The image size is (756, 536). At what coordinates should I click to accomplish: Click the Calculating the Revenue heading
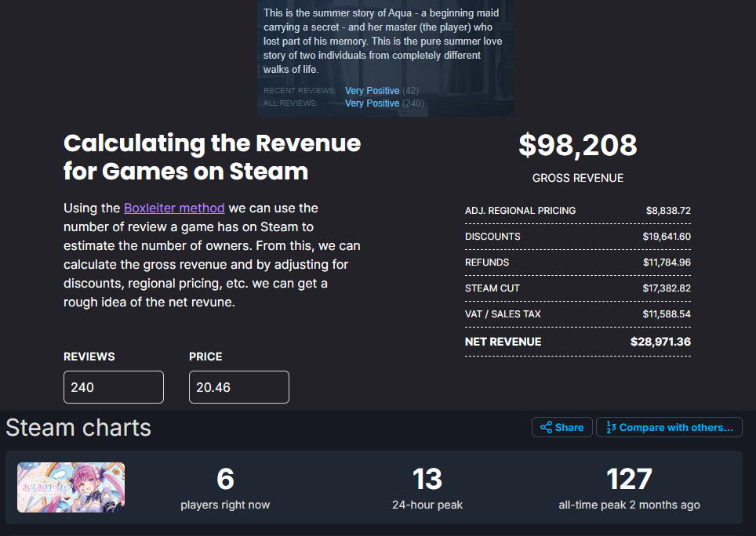tap(213, 157)
